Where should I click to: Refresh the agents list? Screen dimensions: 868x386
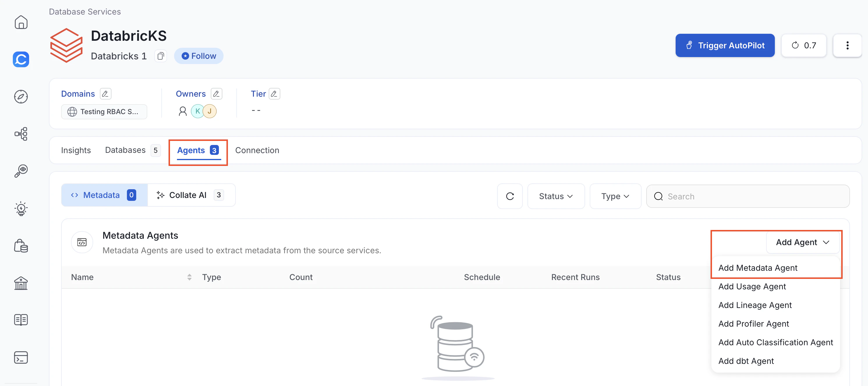pos(510,196)
